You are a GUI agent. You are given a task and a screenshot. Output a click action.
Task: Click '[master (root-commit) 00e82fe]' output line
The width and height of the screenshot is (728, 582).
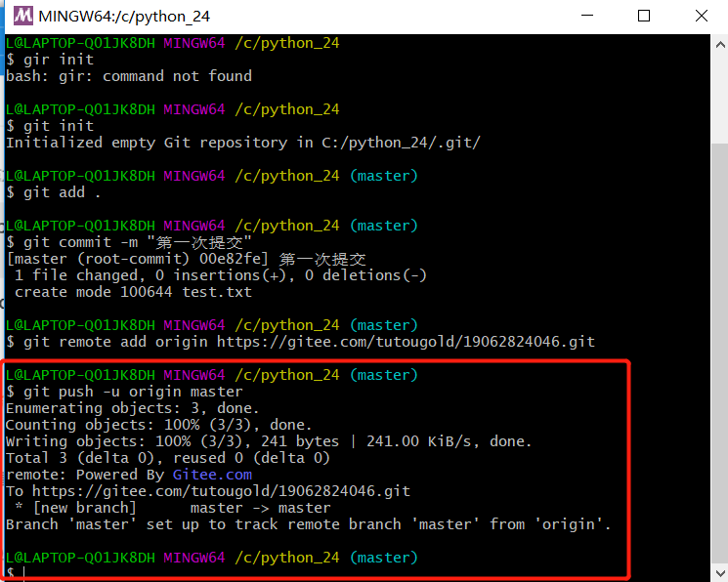pos(187,259)
